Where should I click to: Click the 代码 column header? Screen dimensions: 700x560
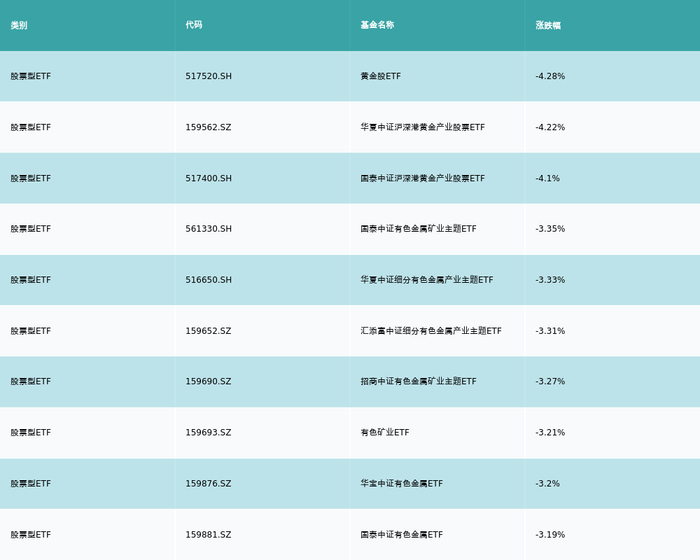(194, 25)
